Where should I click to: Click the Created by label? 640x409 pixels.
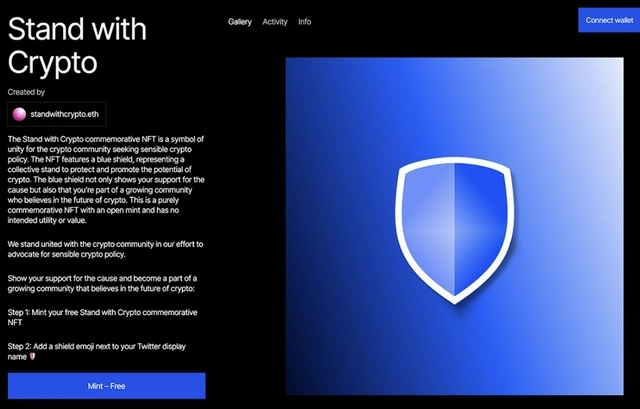coord(26,92)
